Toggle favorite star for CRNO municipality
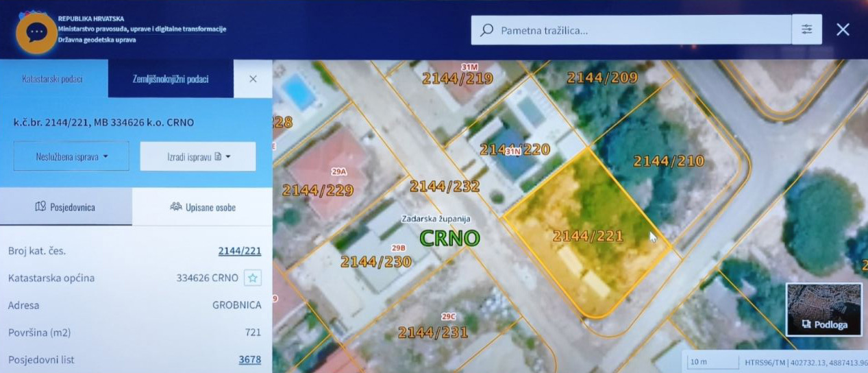Screen dimensions: 868x373 coord(253,278)
